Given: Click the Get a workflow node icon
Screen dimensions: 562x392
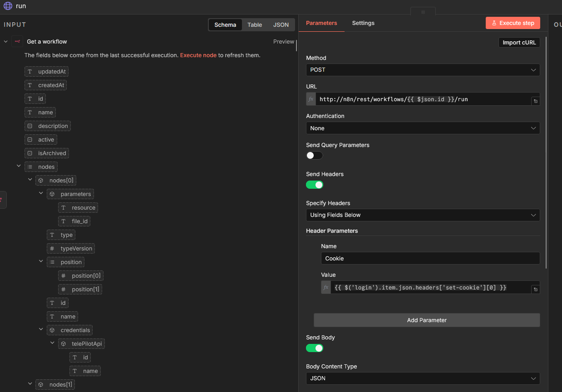Looking at the screenshot, I should (x=17, y=42).
